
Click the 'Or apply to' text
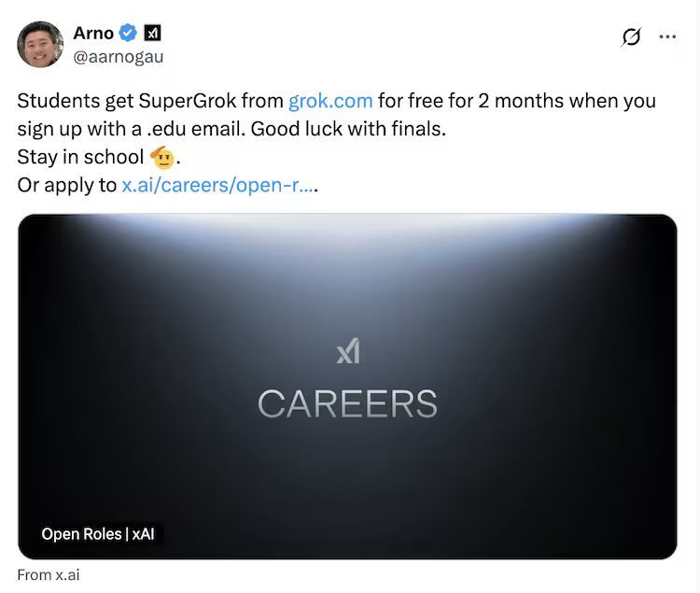(67, 185)
